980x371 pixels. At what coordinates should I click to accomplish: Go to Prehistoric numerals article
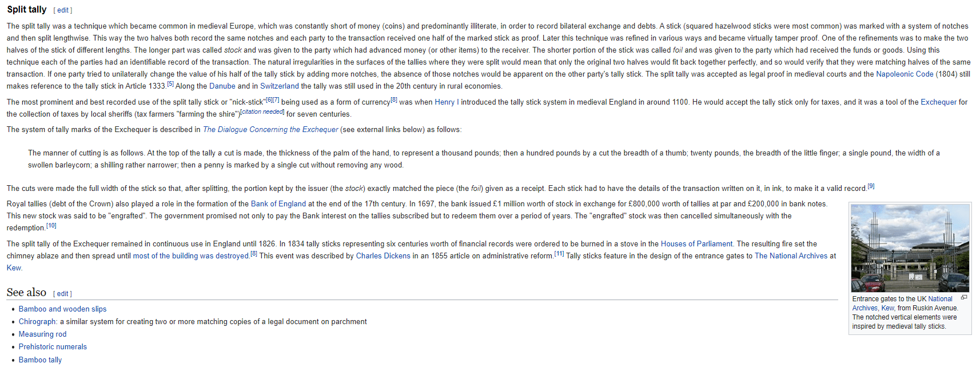click(x=53, y=347)
